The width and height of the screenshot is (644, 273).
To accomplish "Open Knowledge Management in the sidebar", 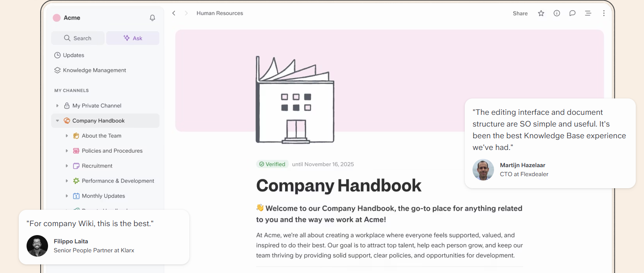I will point(94,70).
